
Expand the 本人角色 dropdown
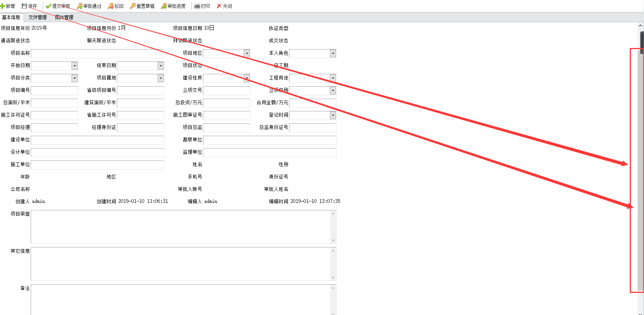[333, 54]
